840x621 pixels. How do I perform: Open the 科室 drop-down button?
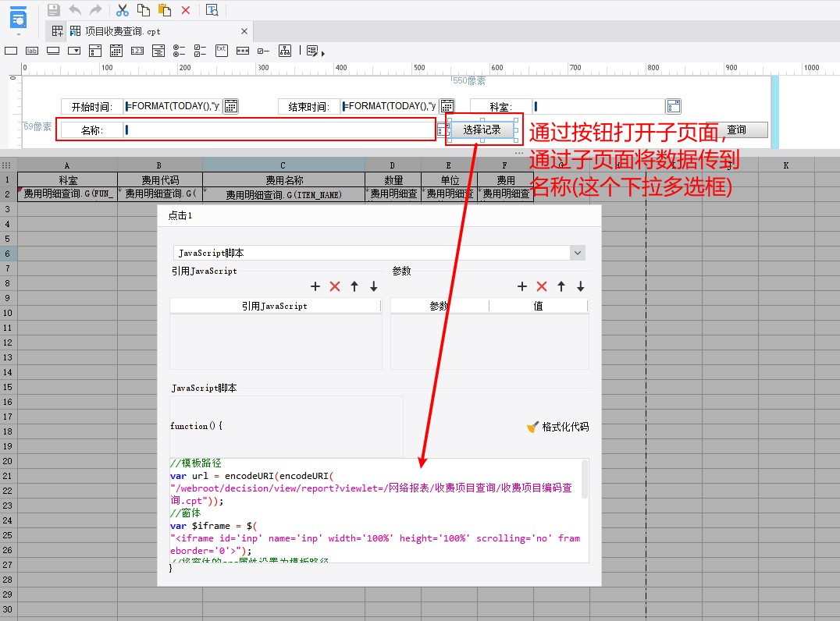click(674, 106)
